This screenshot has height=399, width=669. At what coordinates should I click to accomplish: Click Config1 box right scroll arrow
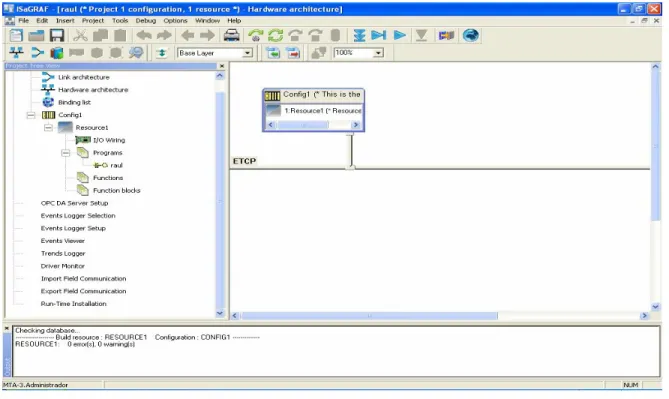pyautogui.click(x=355, y=125)
